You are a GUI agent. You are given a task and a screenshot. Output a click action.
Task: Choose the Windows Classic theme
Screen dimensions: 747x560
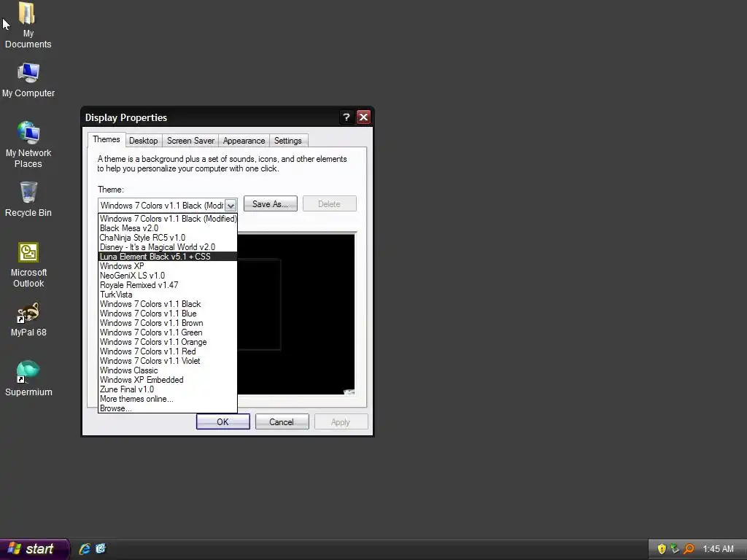pyautogui.click(x=168, y=370)
